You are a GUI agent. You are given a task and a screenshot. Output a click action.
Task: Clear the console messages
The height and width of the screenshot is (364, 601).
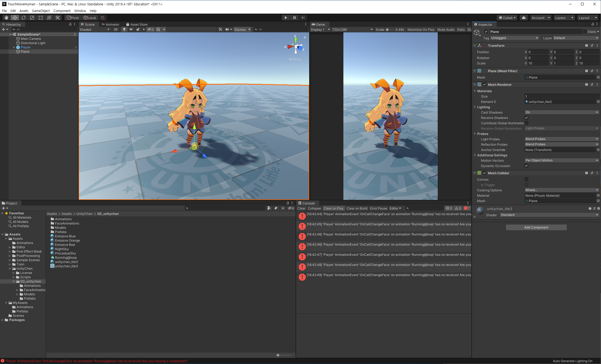pos(301,208)
